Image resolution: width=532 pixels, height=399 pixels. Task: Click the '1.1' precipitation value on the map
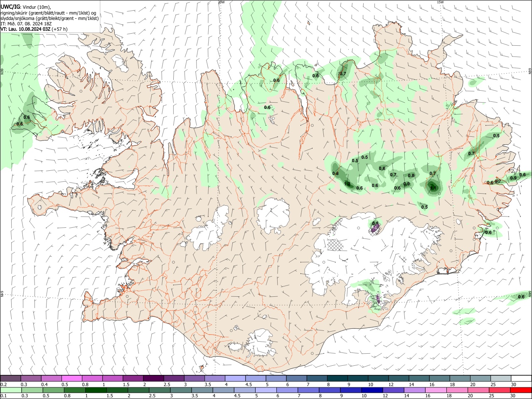[433, 188]
